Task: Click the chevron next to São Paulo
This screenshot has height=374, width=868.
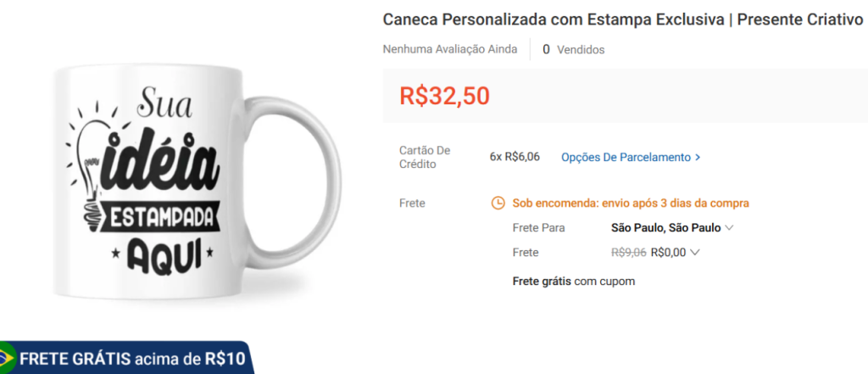Action: pos(729,228)
